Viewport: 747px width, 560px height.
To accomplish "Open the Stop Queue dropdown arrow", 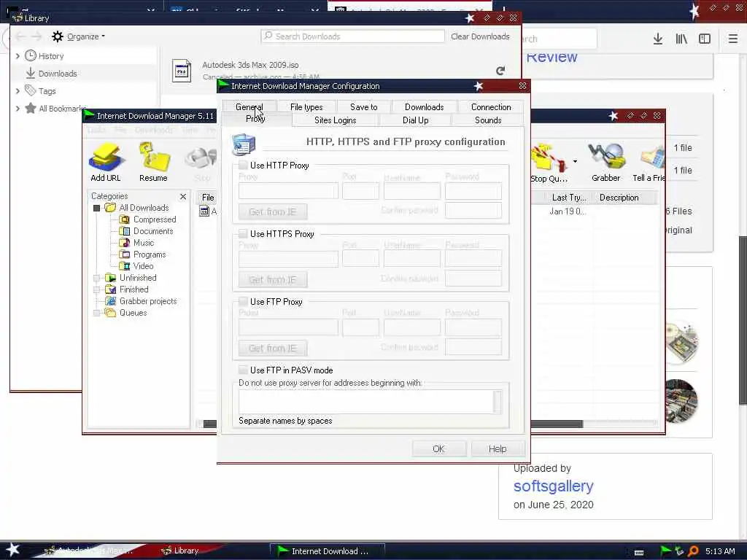I will pos(575,161).
